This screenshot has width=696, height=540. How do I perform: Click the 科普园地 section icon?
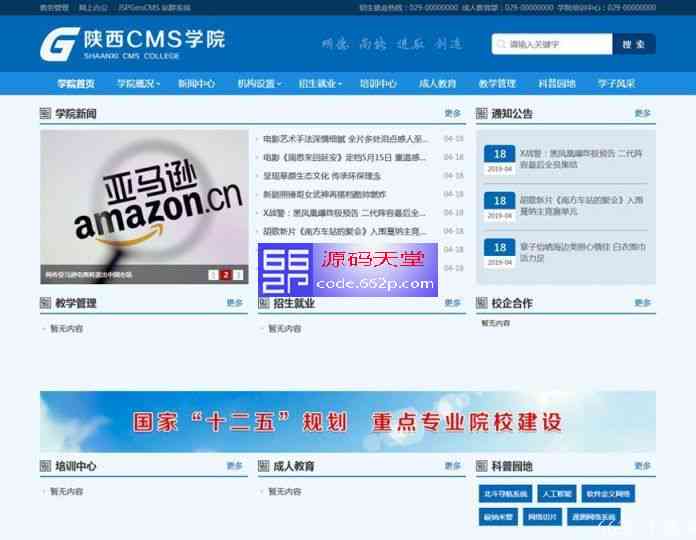482,466
